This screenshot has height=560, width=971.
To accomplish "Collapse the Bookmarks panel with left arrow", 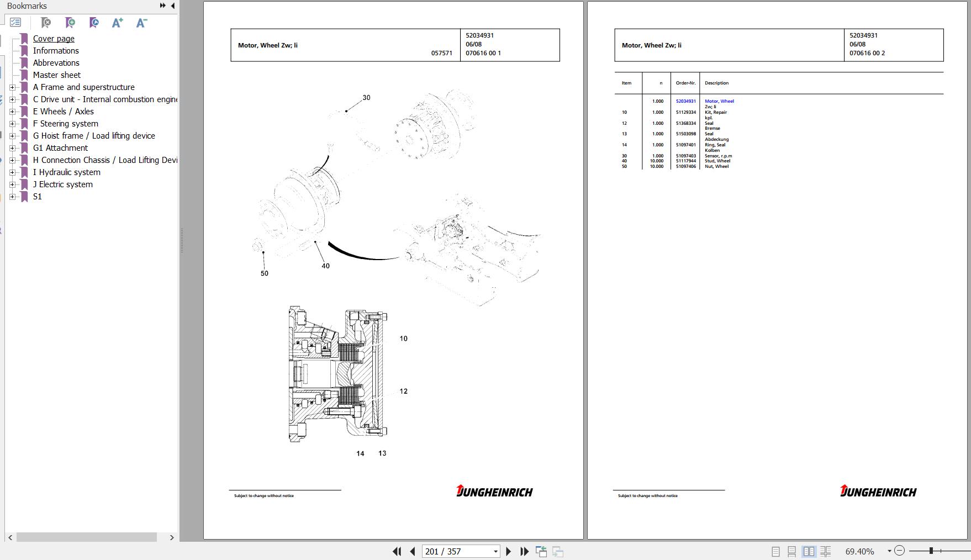I will pos(173,6).
